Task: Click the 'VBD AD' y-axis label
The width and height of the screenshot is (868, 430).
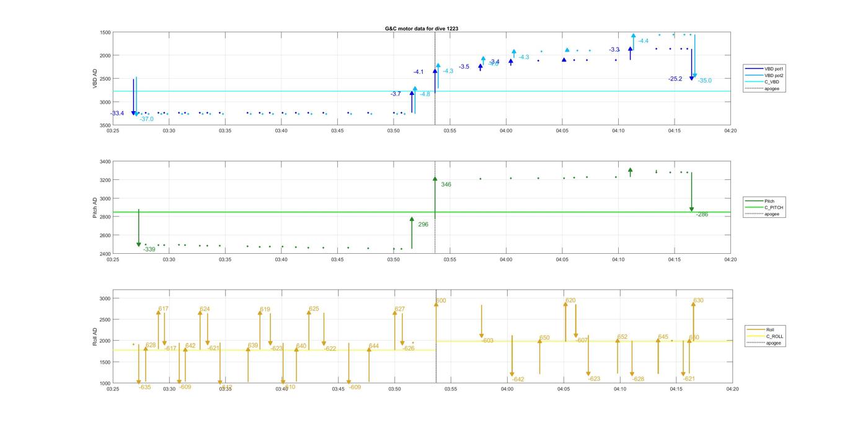Action: pyautogui.click(x=95, y=78)
